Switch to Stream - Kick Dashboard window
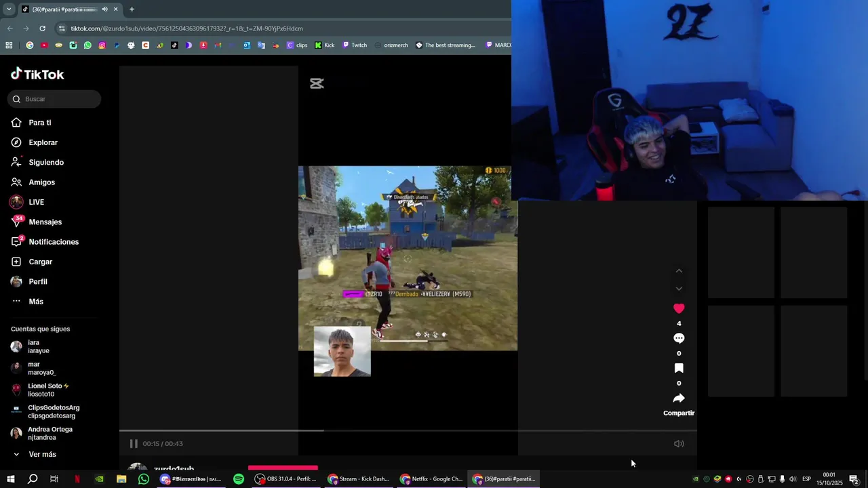The image size is (868, 488). click(358, 479)
